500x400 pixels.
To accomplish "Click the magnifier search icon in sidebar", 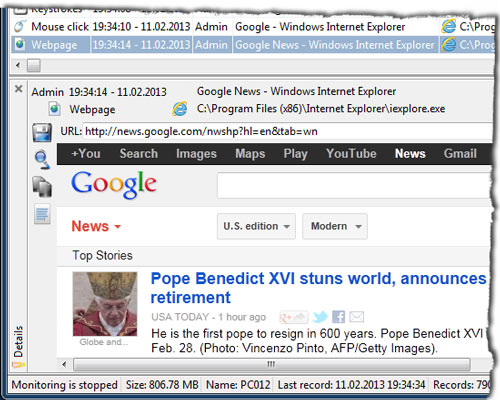I will tap(42, 159).
